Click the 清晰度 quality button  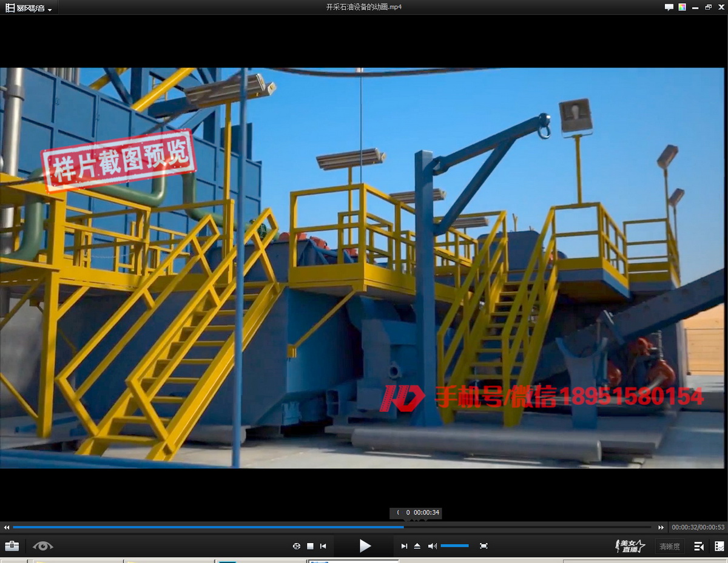[670, 547]
